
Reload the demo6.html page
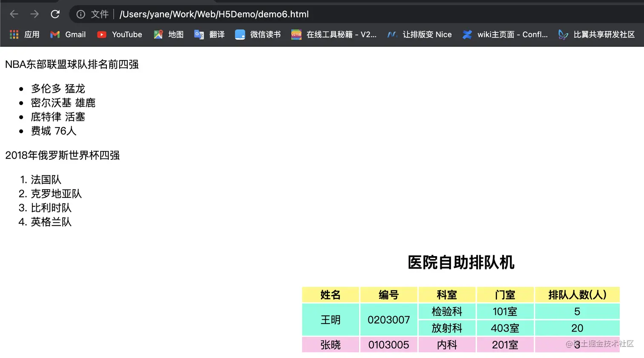click(55, 14)
